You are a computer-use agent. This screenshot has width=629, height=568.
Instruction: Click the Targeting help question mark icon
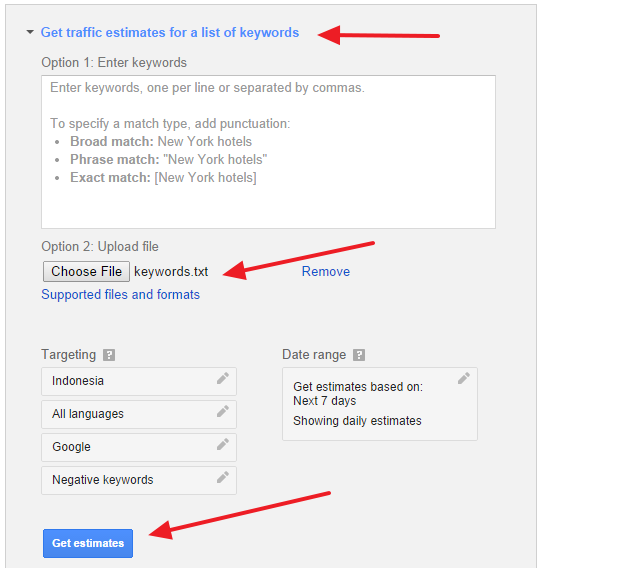[x=109, y=355]
